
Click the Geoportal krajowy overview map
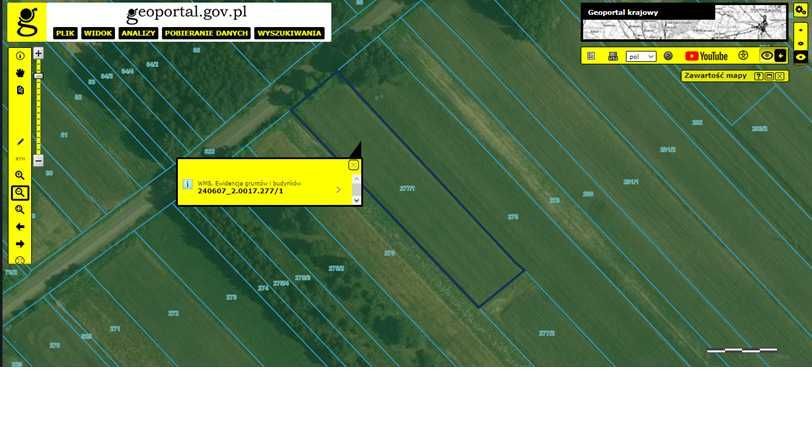pos(684,22)
